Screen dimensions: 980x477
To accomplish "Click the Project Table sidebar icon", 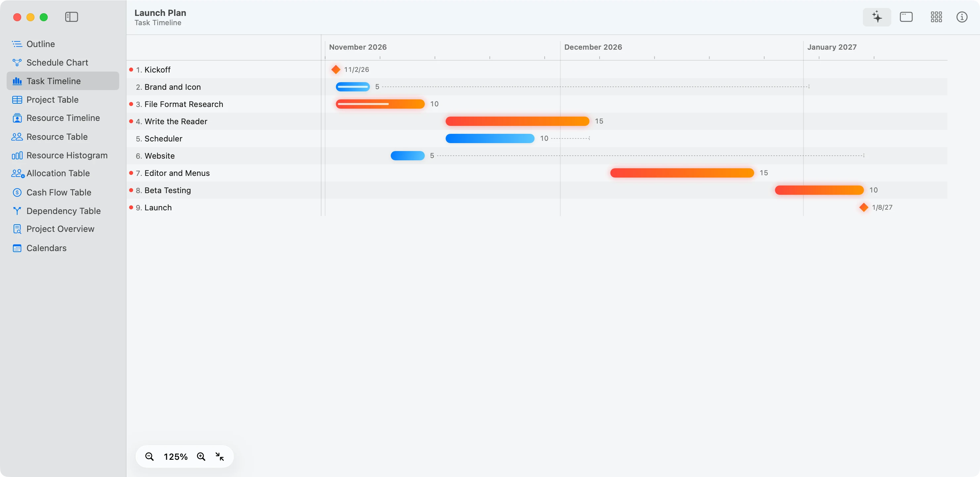I will pos(17,100).
